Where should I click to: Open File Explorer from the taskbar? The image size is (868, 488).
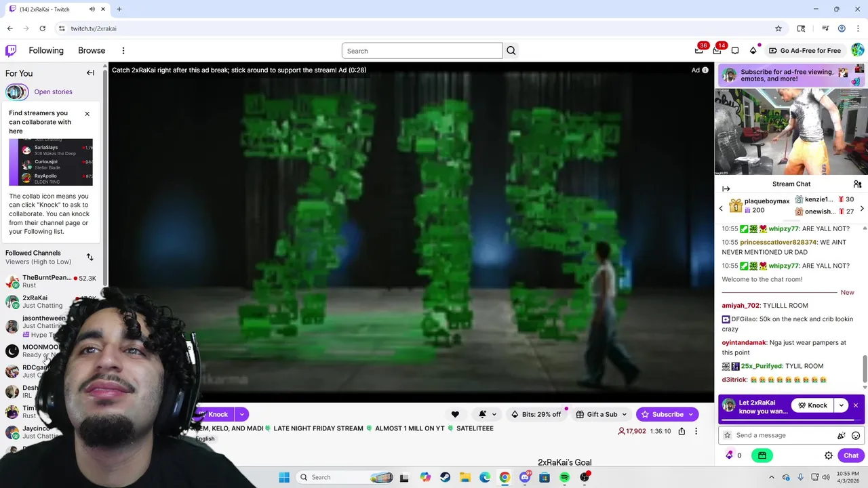465,477
